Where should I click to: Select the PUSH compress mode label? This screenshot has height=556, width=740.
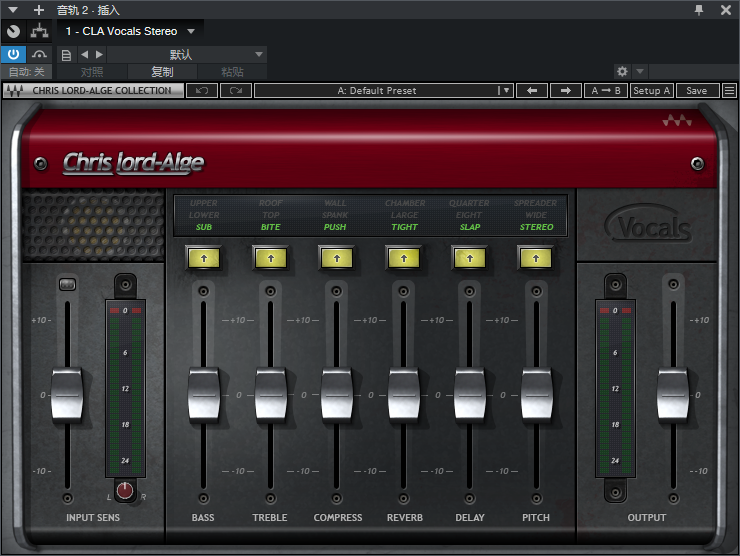[335, 227]
